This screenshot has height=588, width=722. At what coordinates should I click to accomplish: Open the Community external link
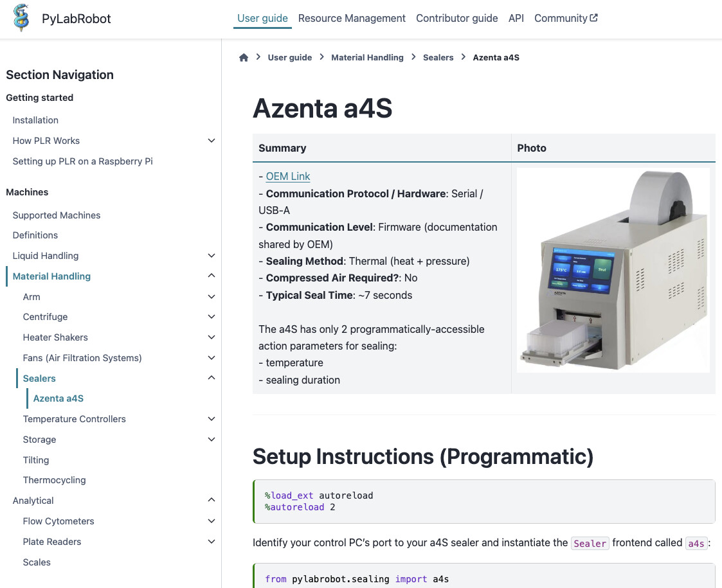pos(566,18)
